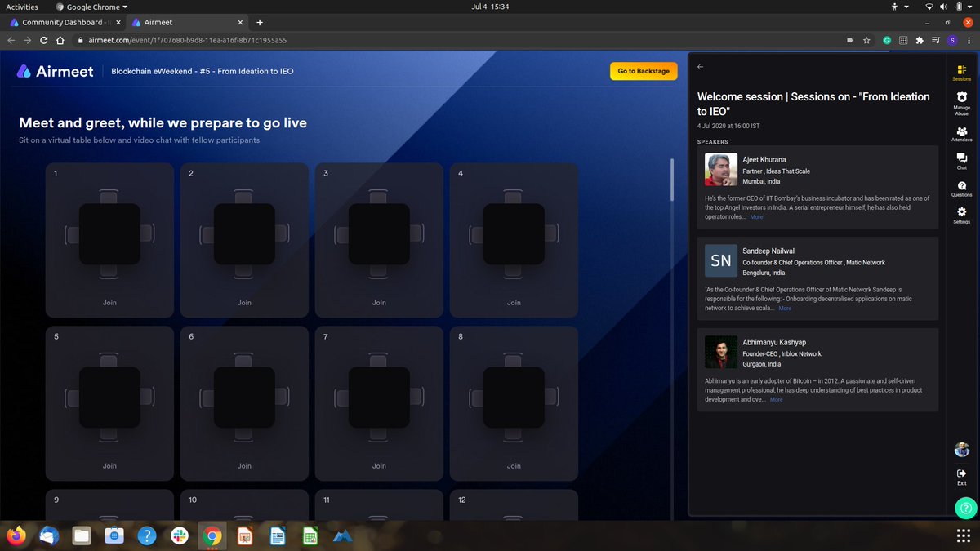The image size is (980, 551).
Task: Open the green help bubble
Action: point(967,508)
